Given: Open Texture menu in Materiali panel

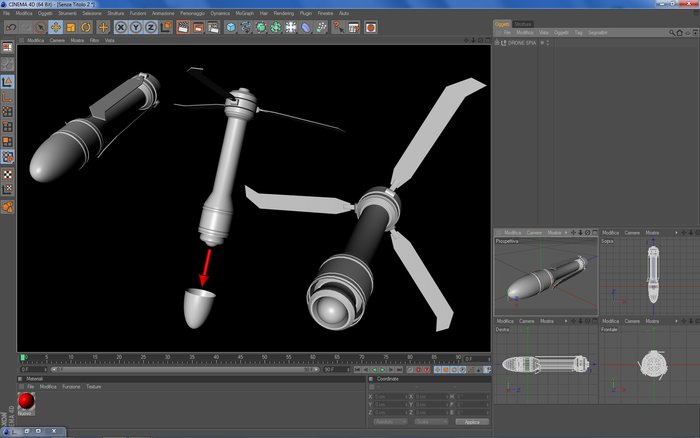Looking at the screenshot, I should pos(93,386).
